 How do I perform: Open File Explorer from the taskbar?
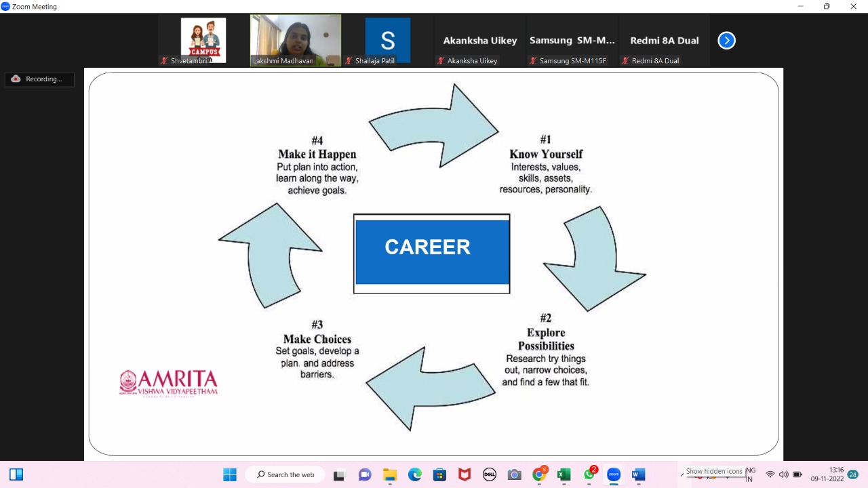pos(390,474)
